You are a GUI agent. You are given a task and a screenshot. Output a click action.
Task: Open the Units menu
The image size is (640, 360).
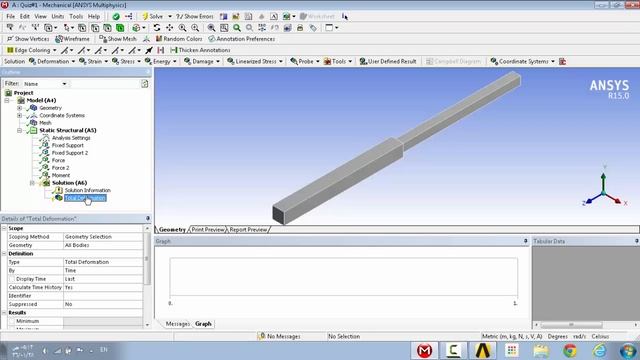click(58, 16)
